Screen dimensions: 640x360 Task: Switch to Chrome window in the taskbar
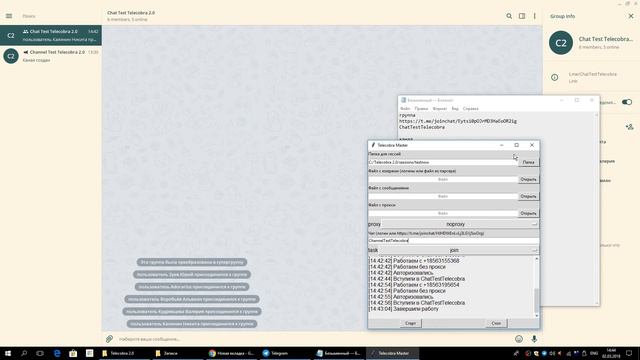[231, 353]
